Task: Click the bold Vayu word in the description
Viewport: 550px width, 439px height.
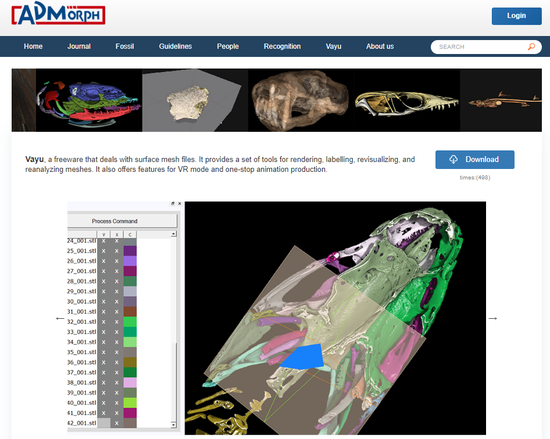Action: tap(34, 159)
